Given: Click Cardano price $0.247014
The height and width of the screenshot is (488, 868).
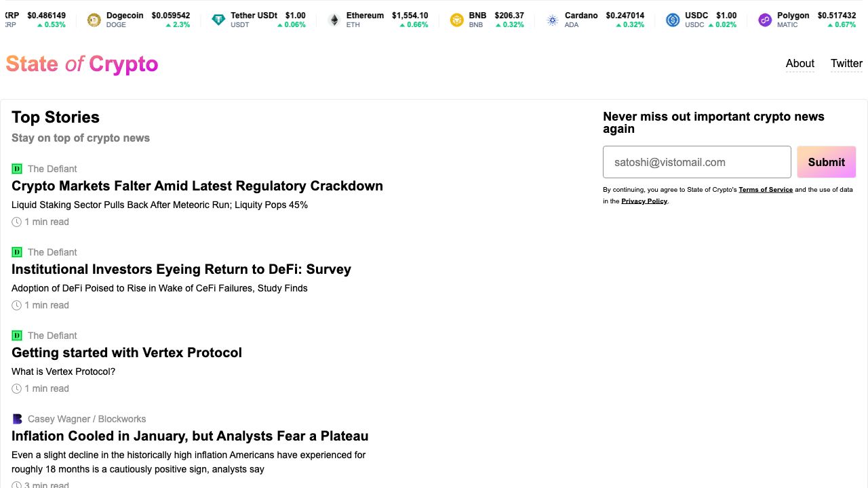Looking at the screenshot, I should [625, 16].
